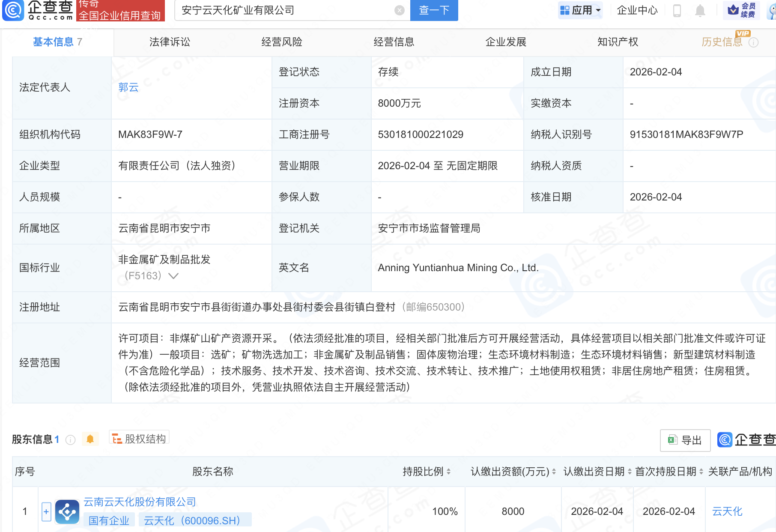Switch to the 法律诉讼 tab
This screenshot has width=776, height=532.
pyautogui.click(x=170, y=42)
